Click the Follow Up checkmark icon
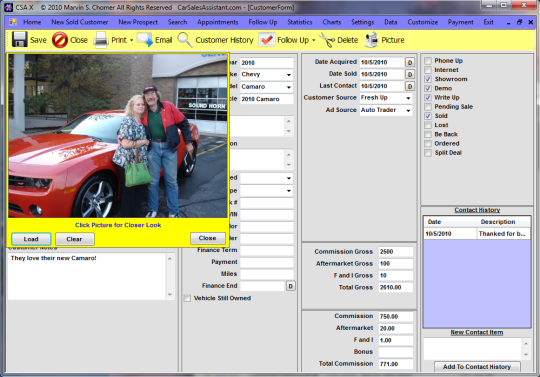The image size is (540, 377). click(x=267, y=40)
